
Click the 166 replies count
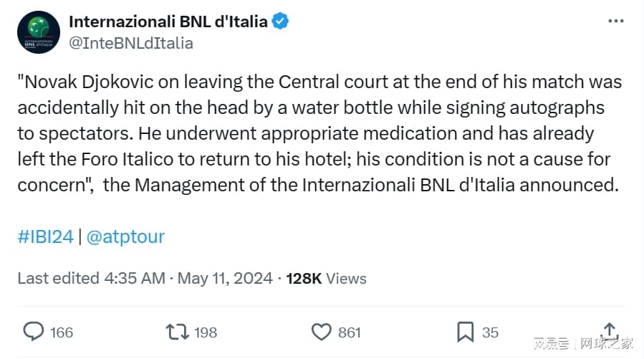61,332
